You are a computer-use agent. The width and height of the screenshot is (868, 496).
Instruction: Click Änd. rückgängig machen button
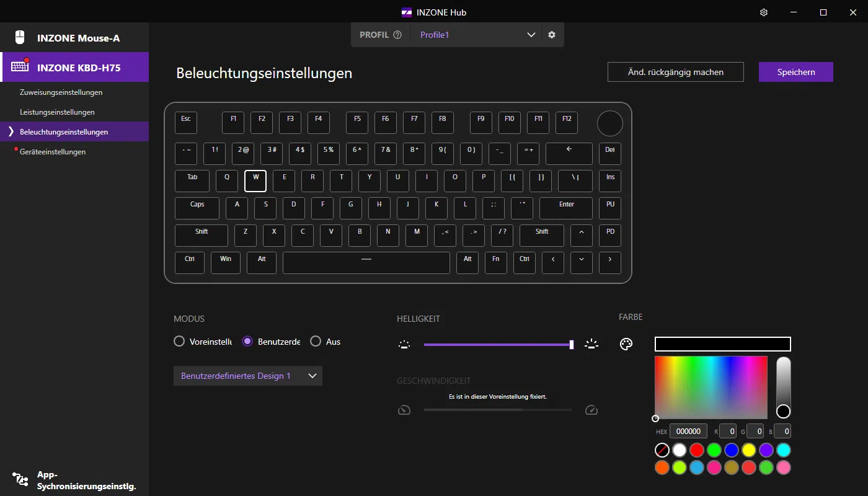tap(675, 72)
